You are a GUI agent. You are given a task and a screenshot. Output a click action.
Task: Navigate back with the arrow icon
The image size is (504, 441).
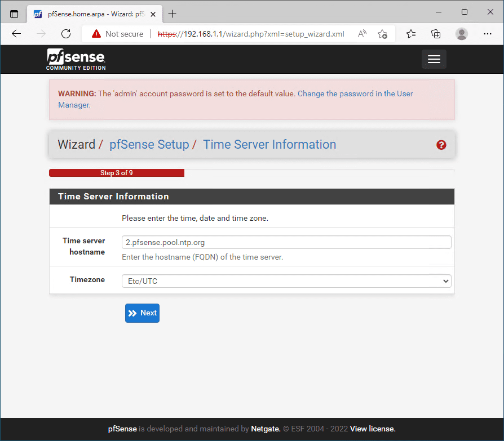click(x=16, y=34)
